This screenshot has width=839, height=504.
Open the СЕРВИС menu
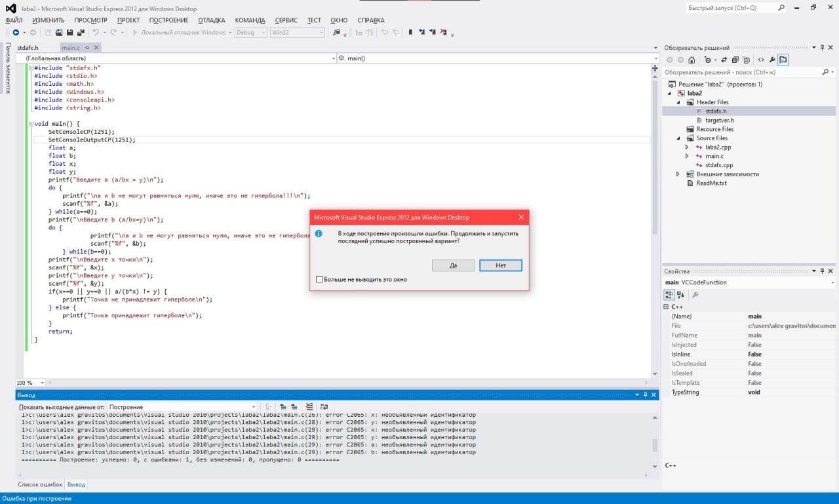(286, 20)
